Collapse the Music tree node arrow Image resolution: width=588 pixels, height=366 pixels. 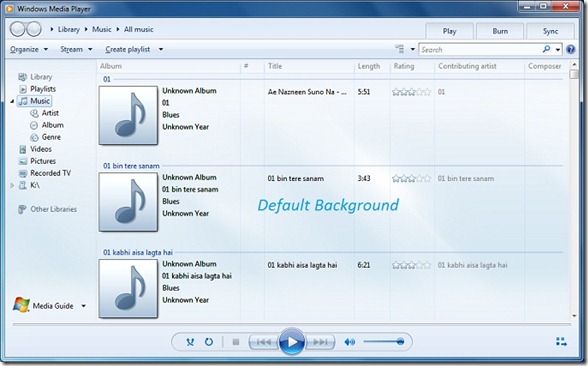click(x=12, y=101)
